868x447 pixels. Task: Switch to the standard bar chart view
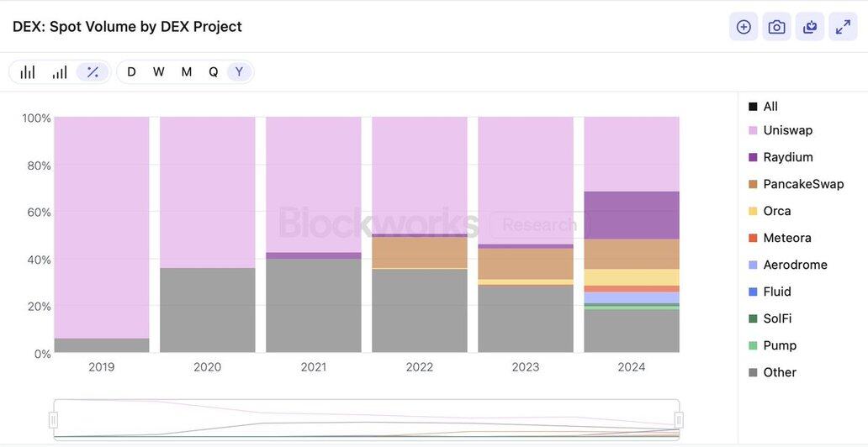28,72
